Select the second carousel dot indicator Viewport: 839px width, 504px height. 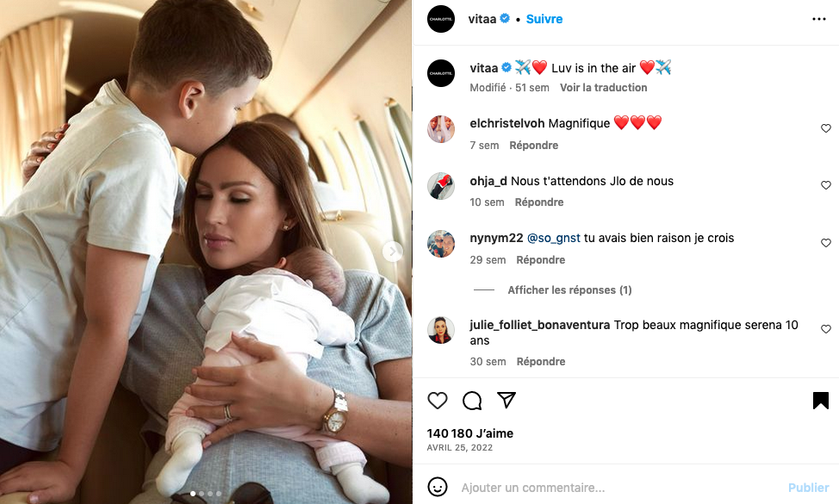pos(202,494)
